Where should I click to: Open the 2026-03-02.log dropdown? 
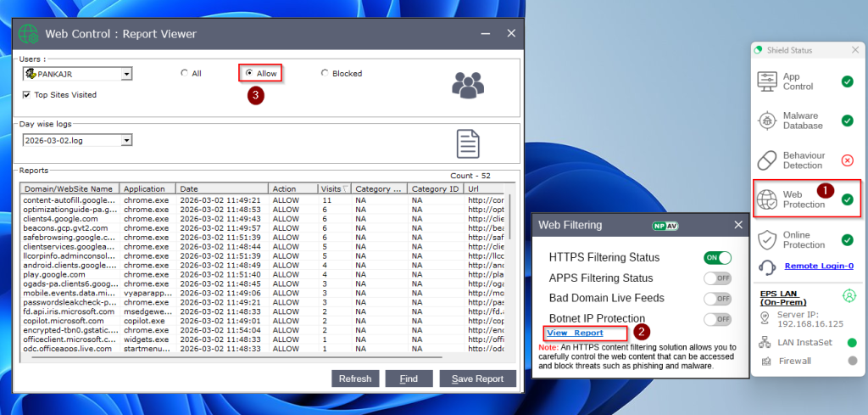tap(126, 141)
